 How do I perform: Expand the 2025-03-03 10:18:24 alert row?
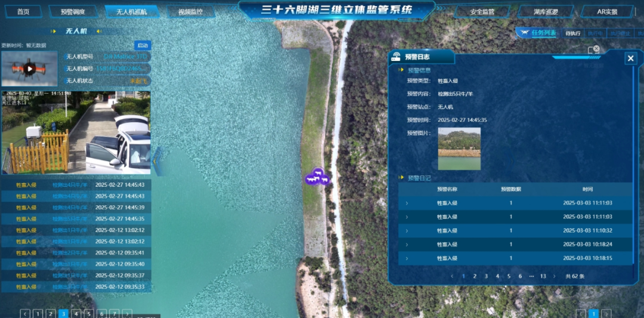tap(407, 245)
